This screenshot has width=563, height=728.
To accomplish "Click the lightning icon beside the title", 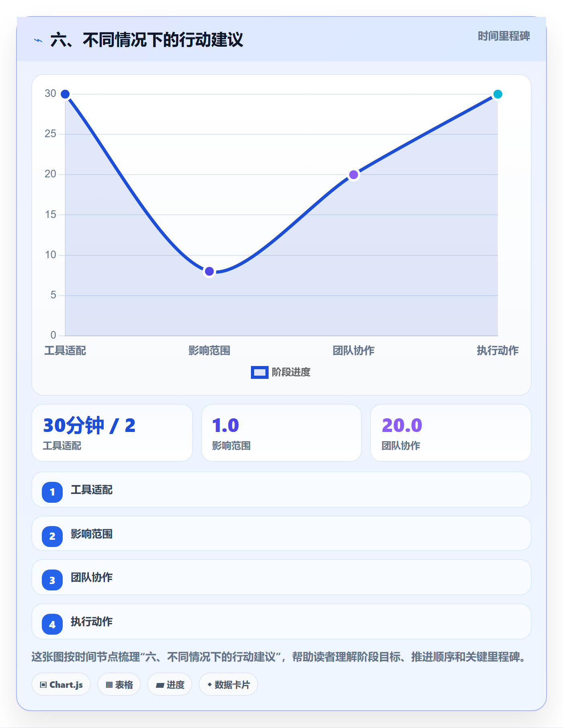I will click(x=38, y=40).
